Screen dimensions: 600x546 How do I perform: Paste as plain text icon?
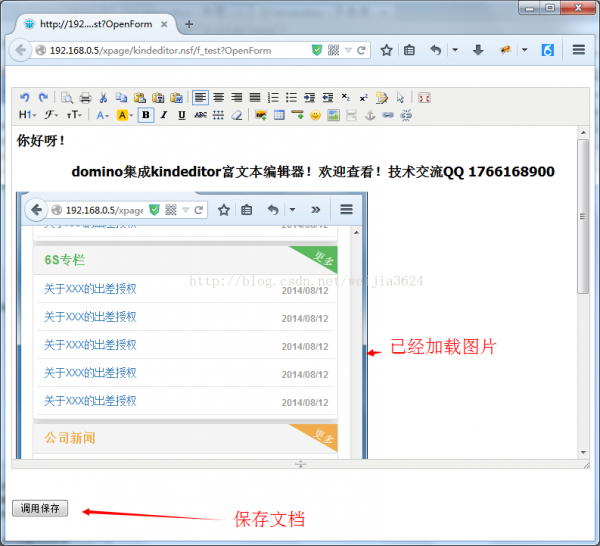[158, 98]
